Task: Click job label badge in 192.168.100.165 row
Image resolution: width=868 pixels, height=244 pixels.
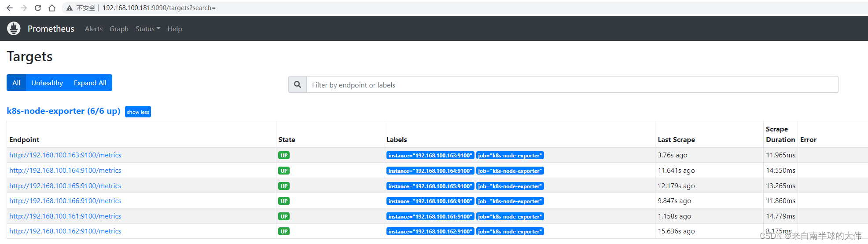Action: click(510, 186)
